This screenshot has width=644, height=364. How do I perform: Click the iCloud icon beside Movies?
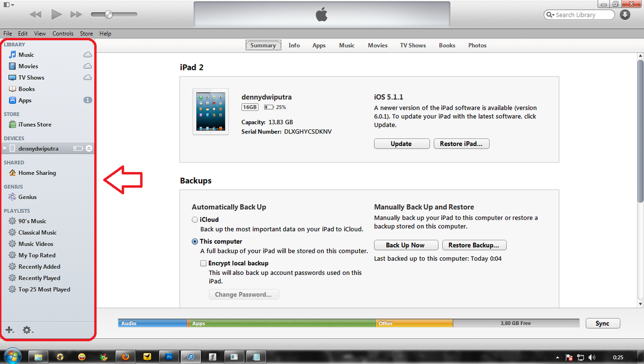pos(88,66)
